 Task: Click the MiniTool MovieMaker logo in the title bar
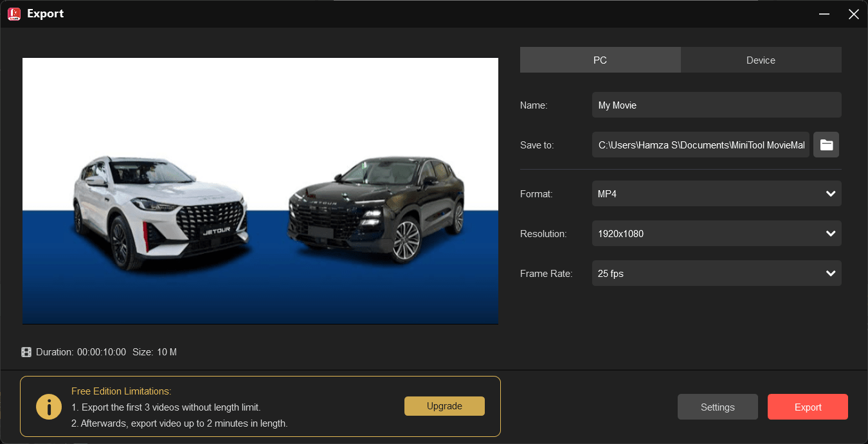14,13
